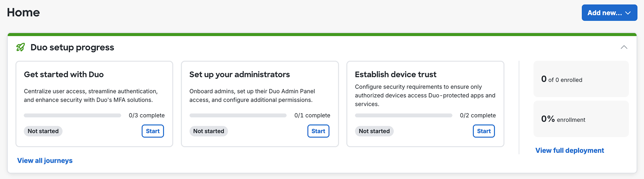This screenshot has width=644, height=179.
Task: Open the View all journeys link
Action: [45, 161]
